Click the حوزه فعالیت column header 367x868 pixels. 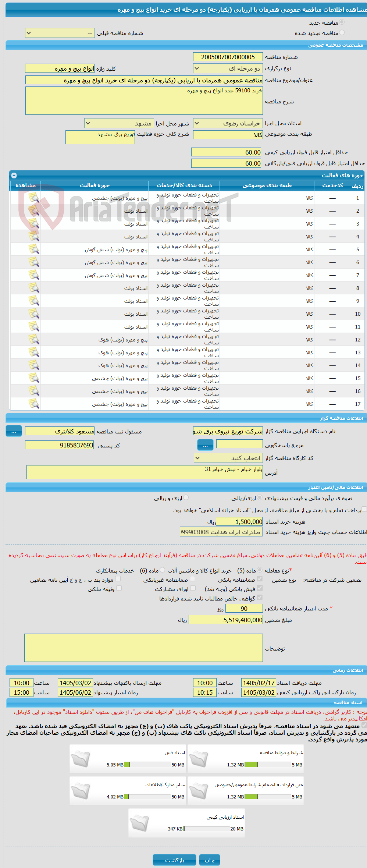pyautogui.click(x=95, y=185)
